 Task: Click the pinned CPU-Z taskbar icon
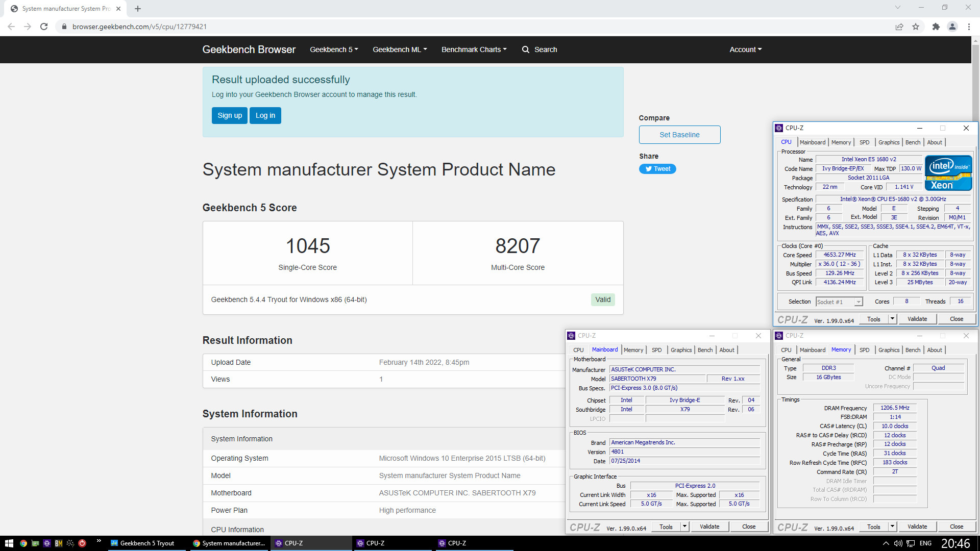(x=47, y=543)
